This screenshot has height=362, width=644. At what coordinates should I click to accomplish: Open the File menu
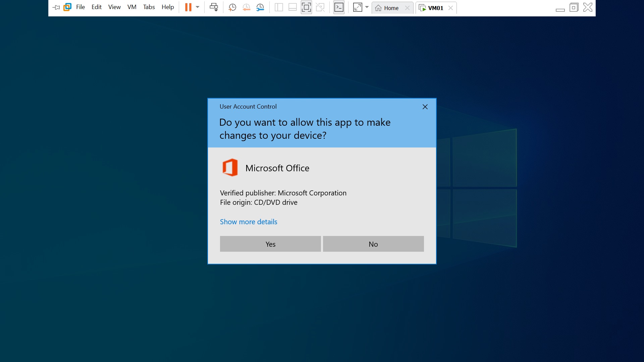(80, 7)
